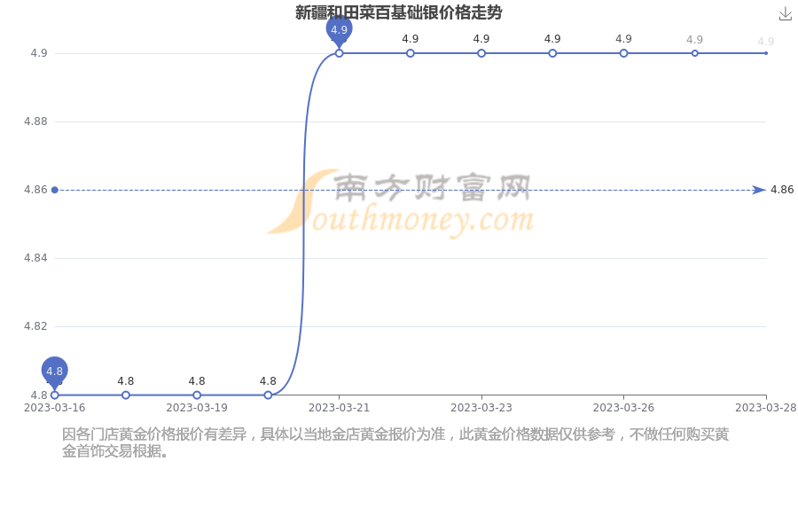The image size is (798, 532).
Task: Click the disclaimer text beginning 因各门店黄金价格
Action: pos(395,442)
